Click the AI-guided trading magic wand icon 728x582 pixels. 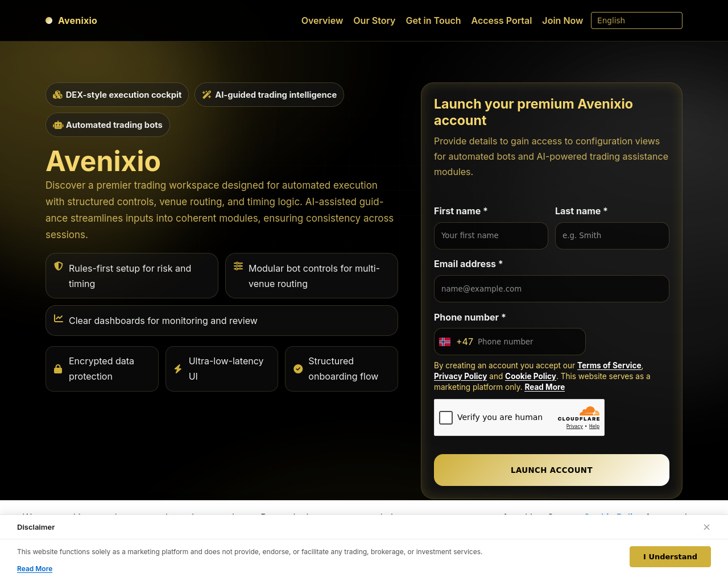click(207, 95)
